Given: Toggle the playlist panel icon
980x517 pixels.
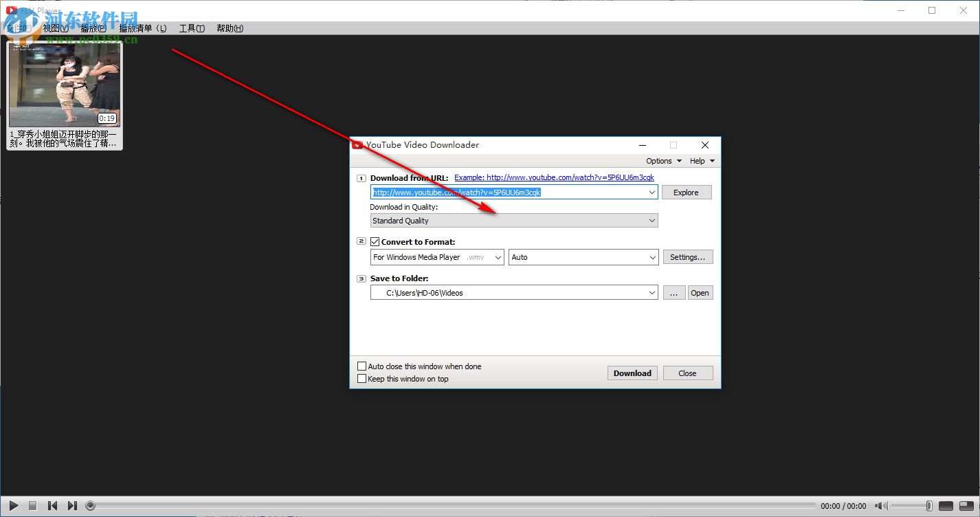Looking at the screenshot, I should pyautogui.click(x=966, y=505).
